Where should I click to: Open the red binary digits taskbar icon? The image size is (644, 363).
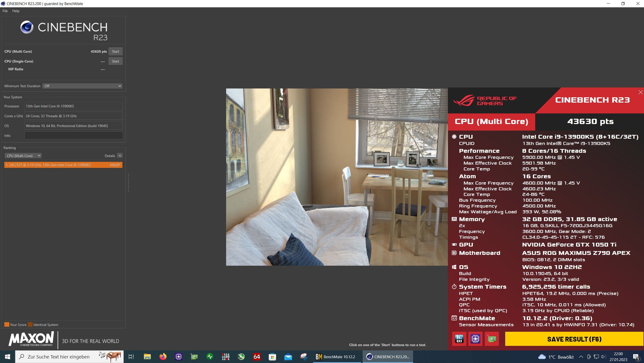pos(226,357)
